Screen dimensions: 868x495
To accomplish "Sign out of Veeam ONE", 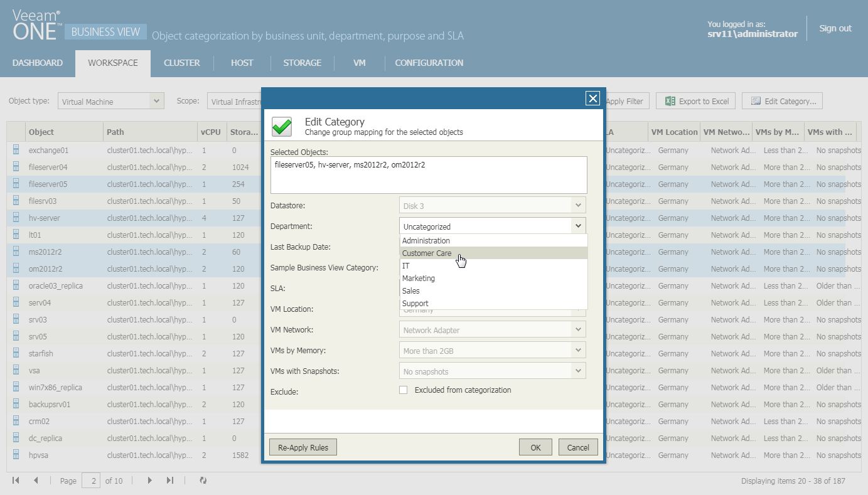I will (x=835, y=28).
